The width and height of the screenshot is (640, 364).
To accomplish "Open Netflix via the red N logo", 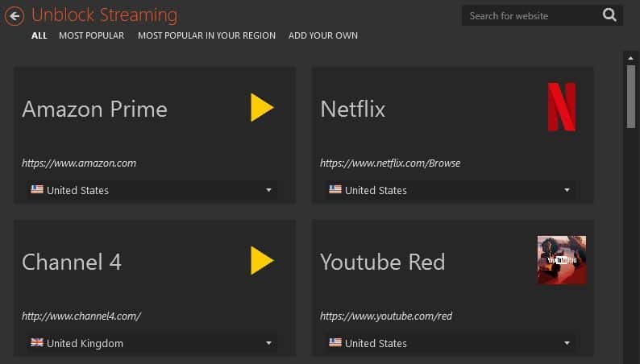I will pos(562,107).
